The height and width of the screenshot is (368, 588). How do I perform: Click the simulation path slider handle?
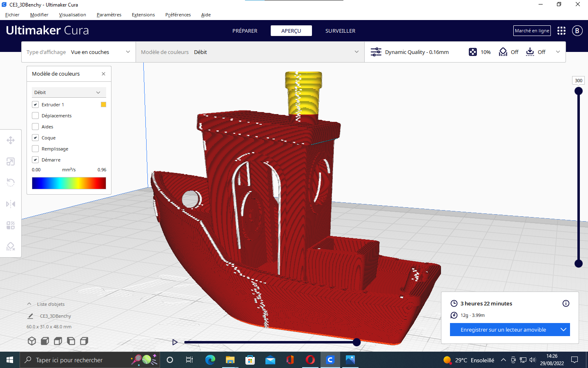click(356, 342)
